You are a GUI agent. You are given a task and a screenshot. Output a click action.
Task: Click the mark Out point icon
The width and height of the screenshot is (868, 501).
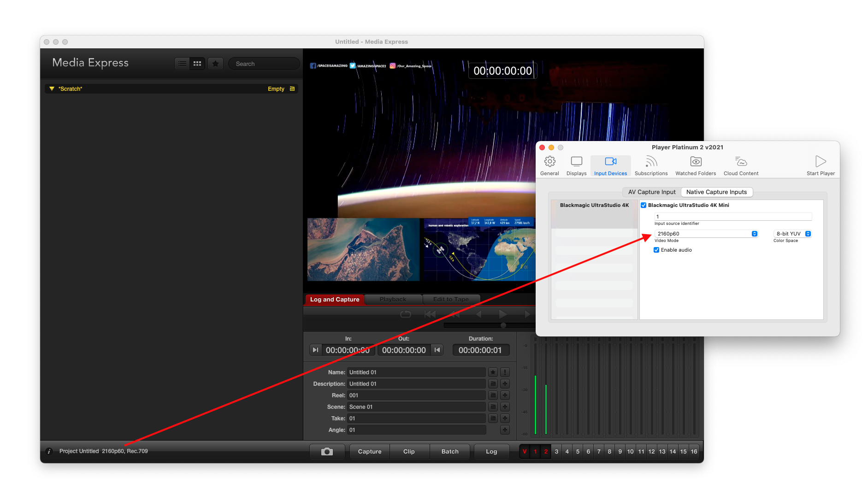tap(437, 350)
